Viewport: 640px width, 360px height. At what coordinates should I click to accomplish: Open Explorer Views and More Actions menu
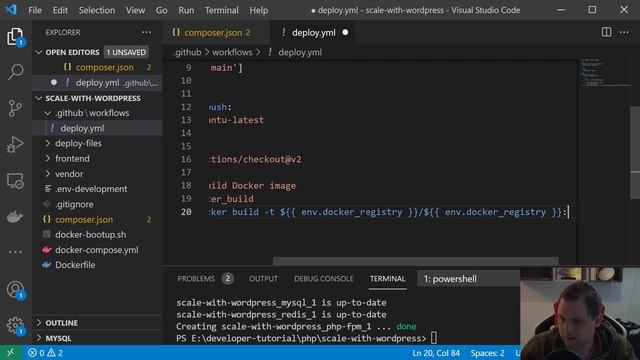(147, 32)
